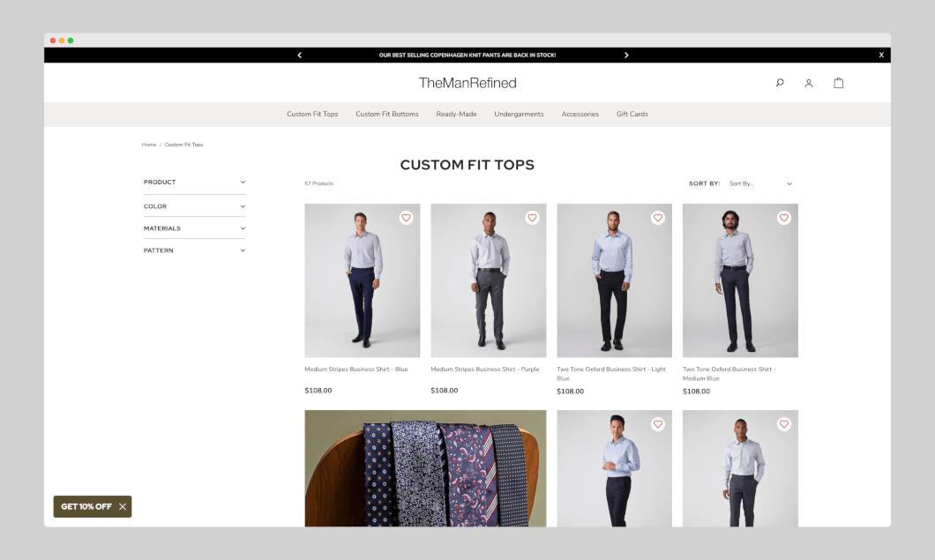This screenshot has height=560, width=935.
Task: Click previous arrow in announcement bar
Action: 300,55
